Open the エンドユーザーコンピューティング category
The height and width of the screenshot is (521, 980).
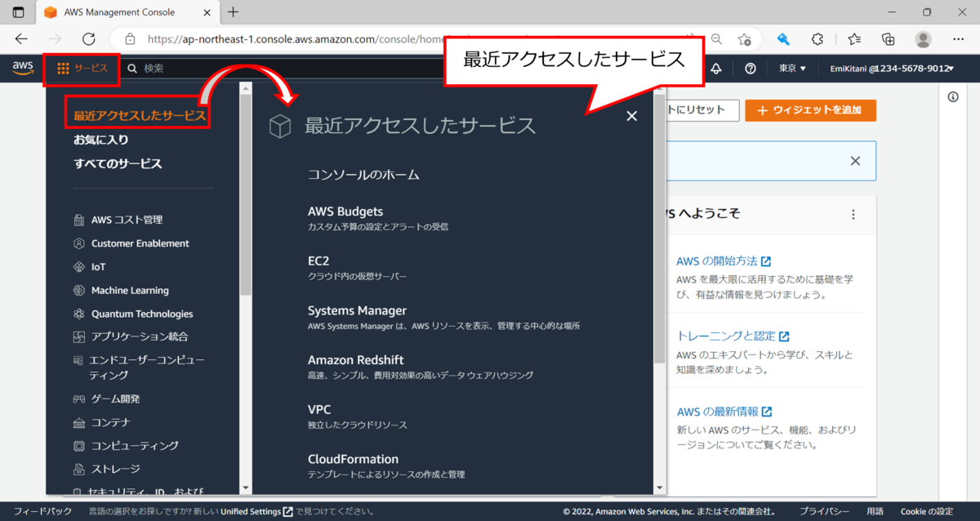pyautogui.click(x=147, y=367)
